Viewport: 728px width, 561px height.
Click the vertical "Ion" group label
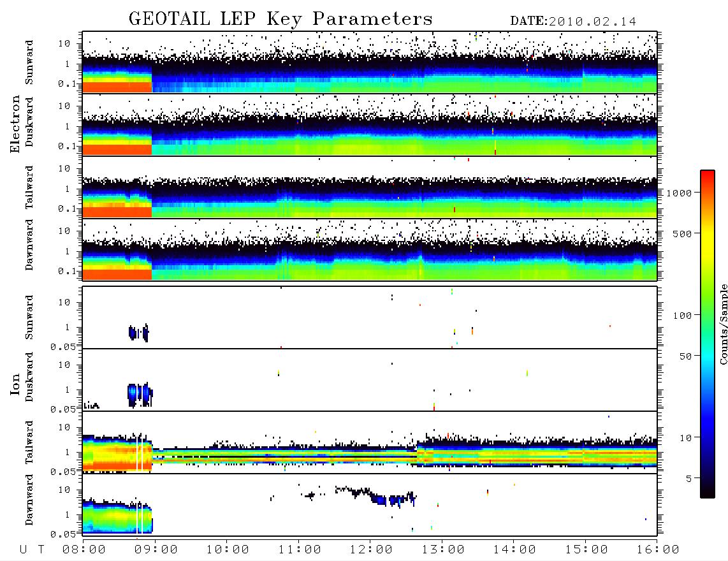(15, 384)
